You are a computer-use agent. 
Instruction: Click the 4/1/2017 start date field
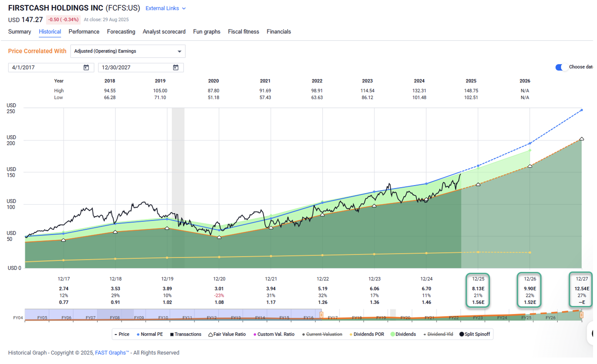[x=51, y=68]
